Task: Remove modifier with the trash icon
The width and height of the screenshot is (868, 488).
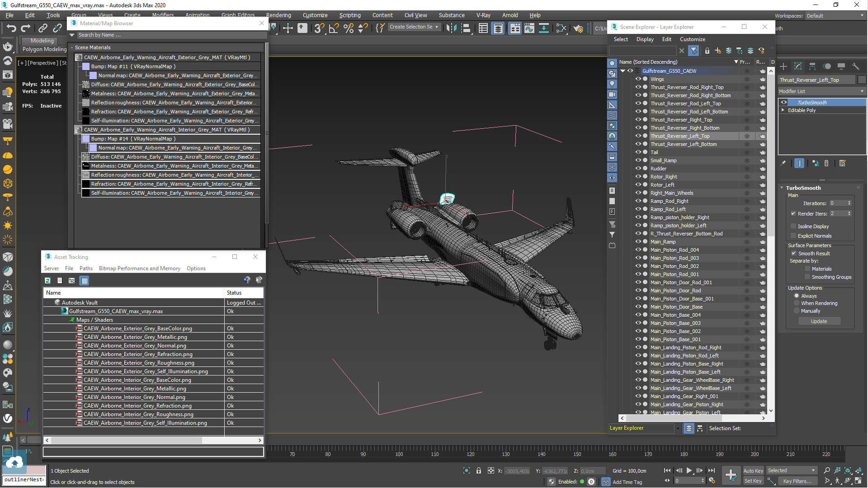Action: (x=826, y=164)
